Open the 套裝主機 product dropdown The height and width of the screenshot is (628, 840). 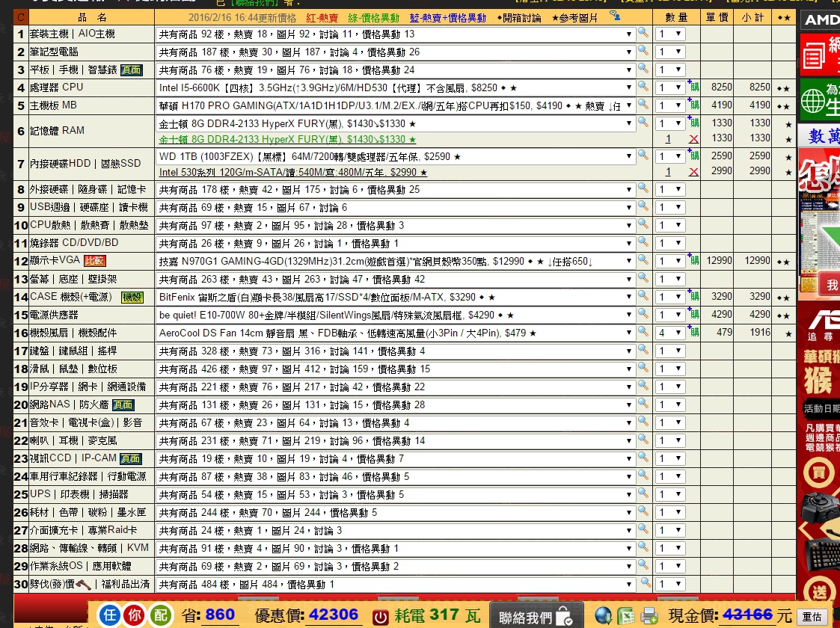coord(396,34)
